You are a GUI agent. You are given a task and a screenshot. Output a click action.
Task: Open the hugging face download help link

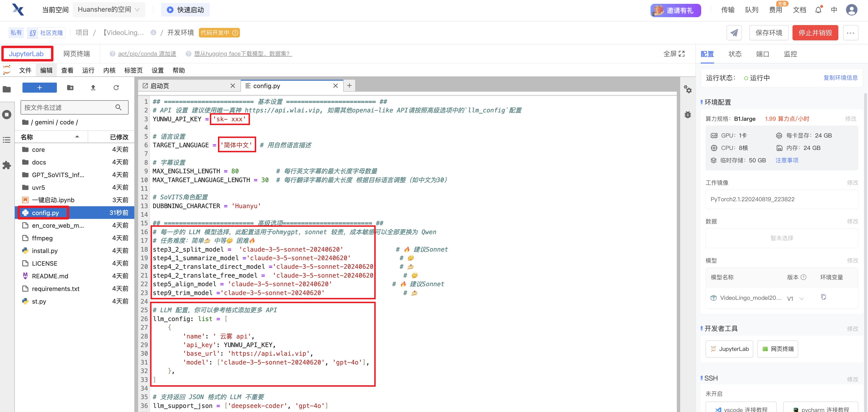243,53
